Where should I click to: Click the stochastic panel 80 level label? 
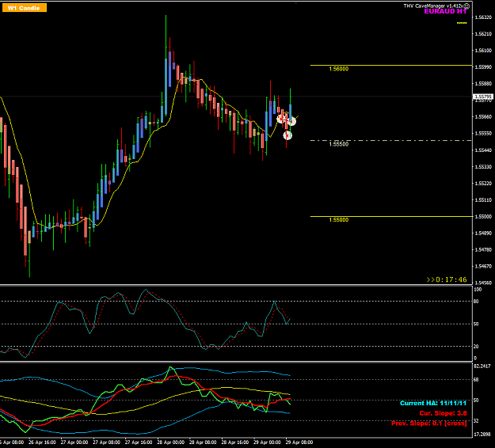476,302
